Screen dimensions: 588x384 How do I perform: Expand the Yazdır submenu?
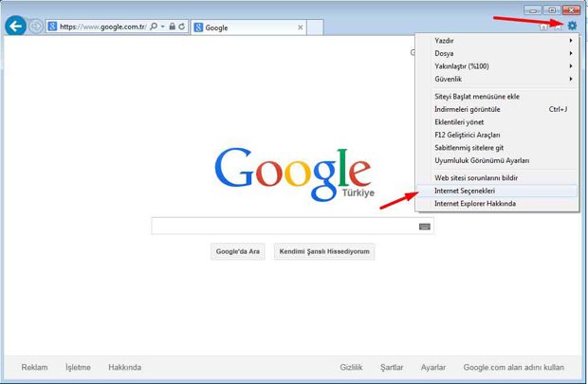tap(498, 41)
